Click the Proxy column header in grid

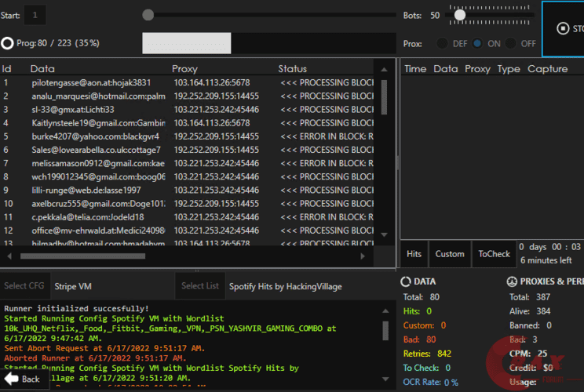(x=184, y=69)
